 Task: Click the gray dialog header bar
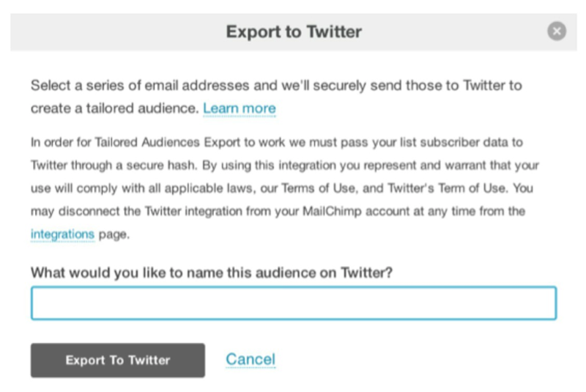[294, 32]
